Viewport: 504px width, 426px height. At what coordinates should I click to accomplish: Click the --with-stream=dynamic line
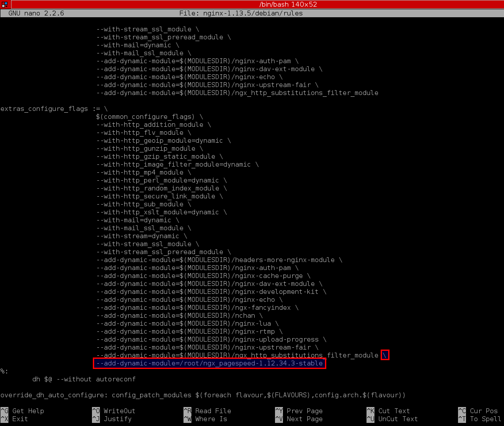coord(142,236)
